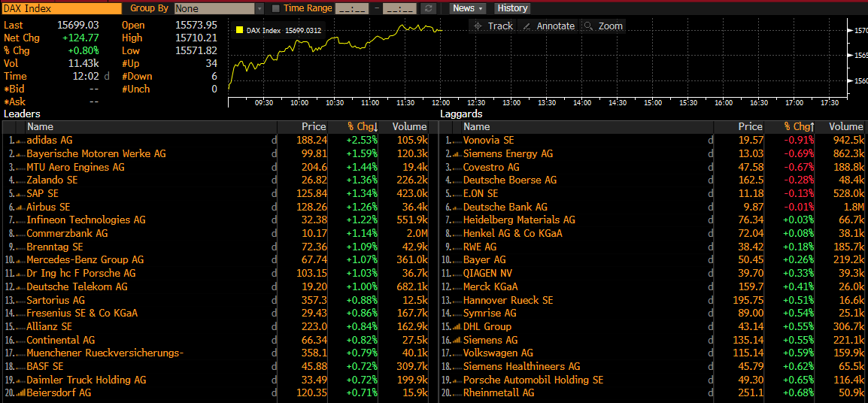
Task: Sort Leaders table by Price column
Action: coord(314,127)
